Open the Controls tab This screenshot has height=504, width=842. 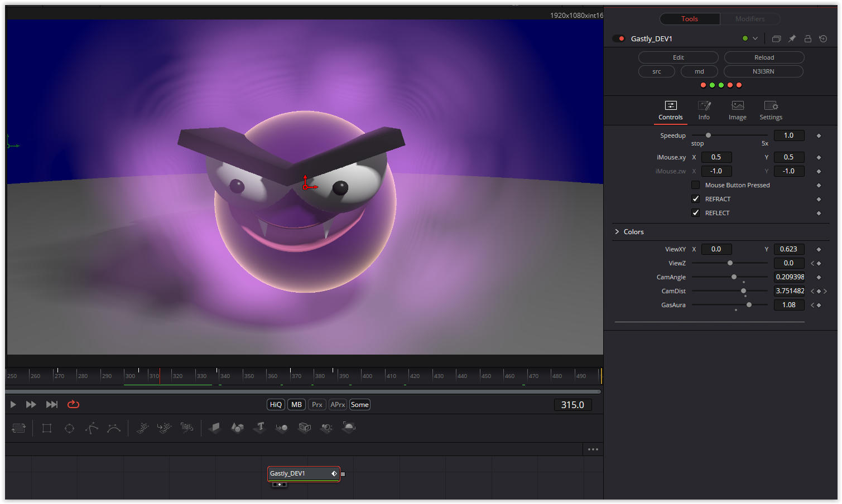[x=671, y=111]
